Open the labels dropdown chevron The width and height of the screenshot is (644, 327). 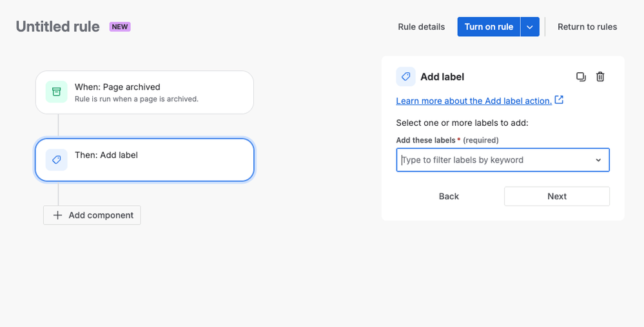(x=598, y=160)
